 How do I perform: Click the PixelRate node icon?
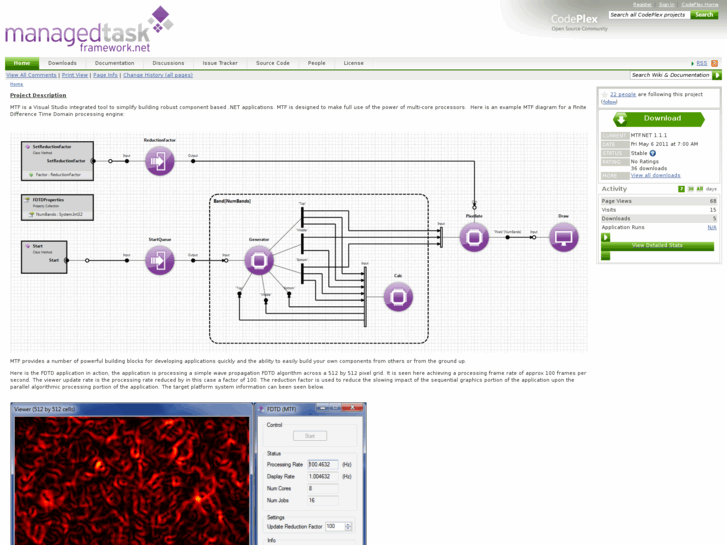474,237
